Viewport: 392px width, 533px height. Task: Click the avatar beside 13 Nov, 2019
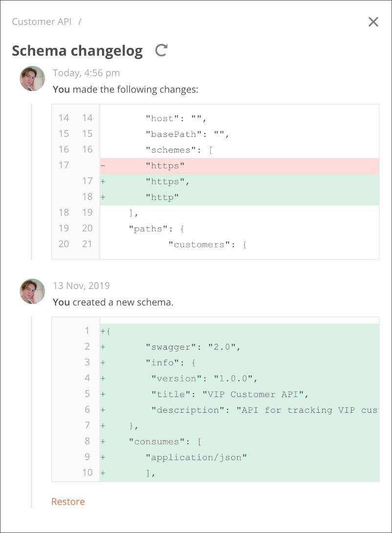32,291
